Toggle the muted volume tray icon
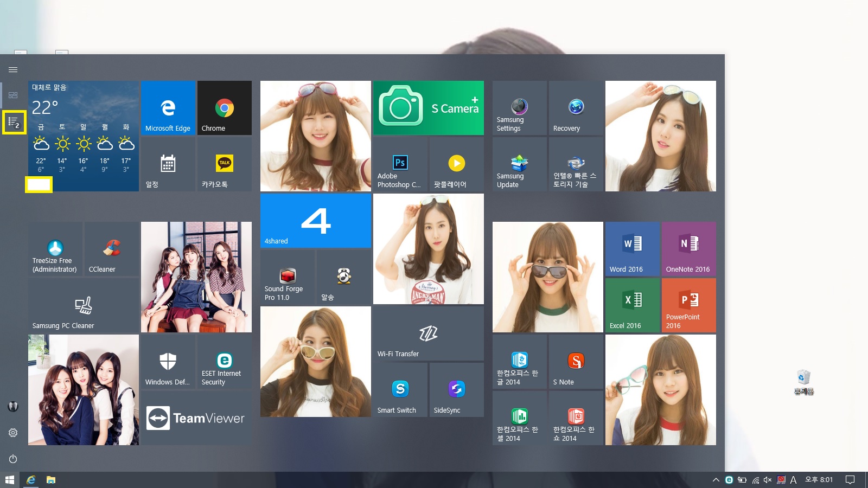The height and width of the screenshot is (488, 868). coord(768,480)
